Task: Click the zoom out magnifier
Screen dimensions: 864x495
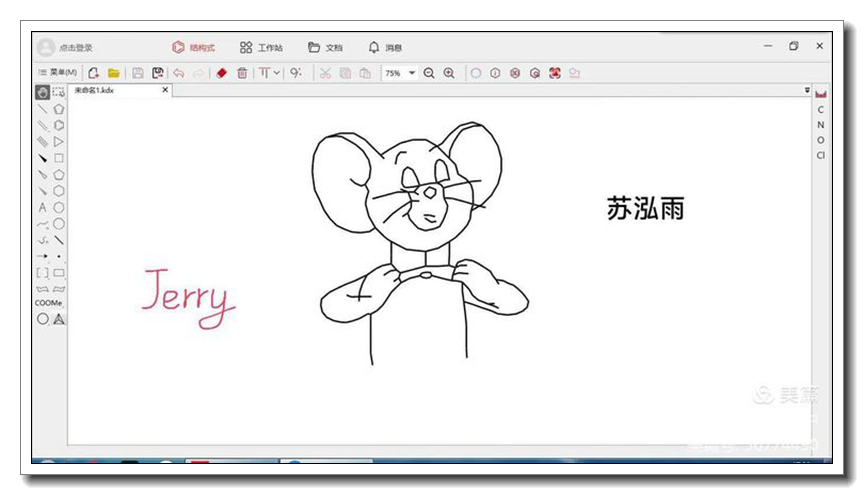Action: click(x=429, y=73)
